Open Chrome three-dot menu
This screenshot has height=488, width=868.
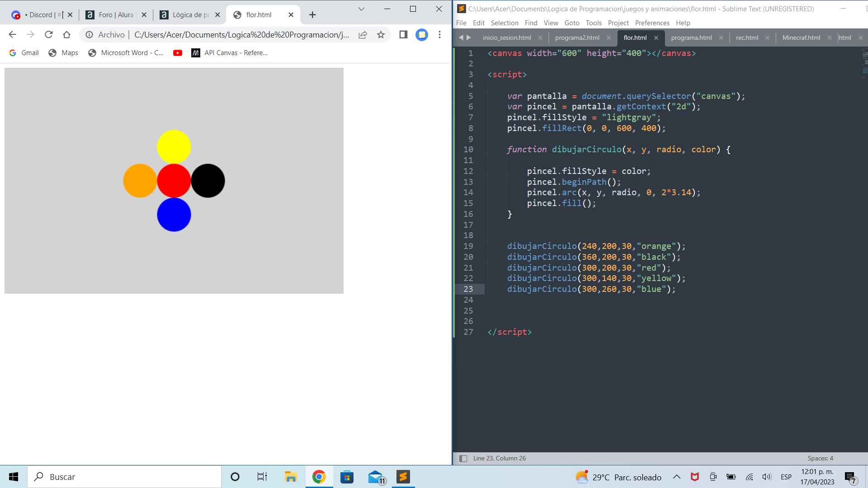(439, 35)
